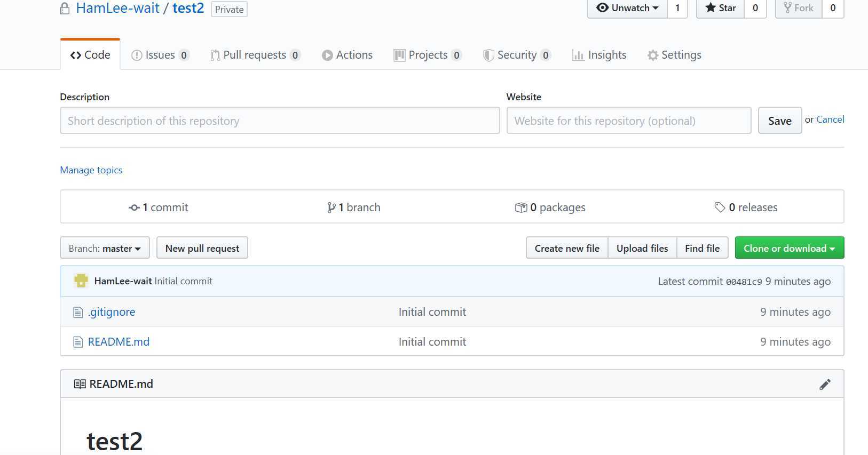Click the package icon beside '0 packages'
Image resolution: width=868 pixels, height=455 pixels.
521,207
